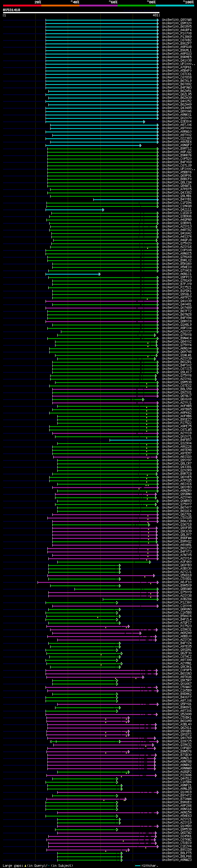Select hit label UniRef100_A5BBT6
Screen dimensions: 197x868
177,172
